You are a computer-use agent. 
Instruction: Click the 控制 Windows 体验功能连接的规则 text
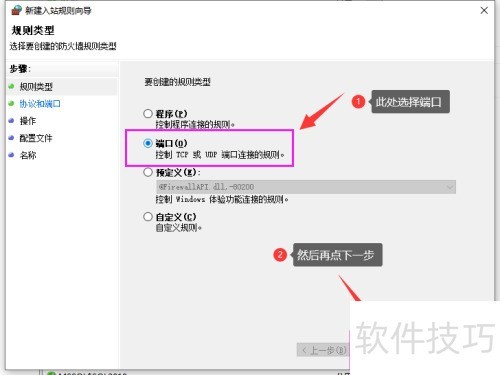[x=222, y=200]
